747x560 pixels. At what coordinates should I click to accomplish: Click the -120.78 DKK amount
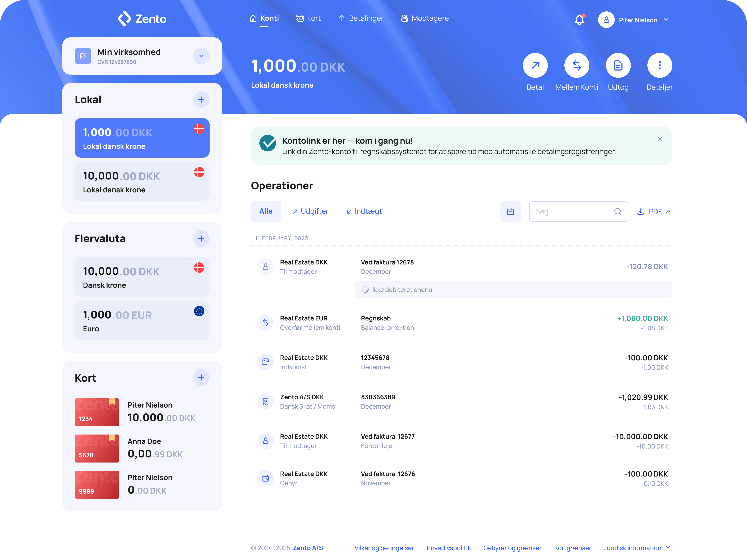pyautogui.click(x=647, y=266)
